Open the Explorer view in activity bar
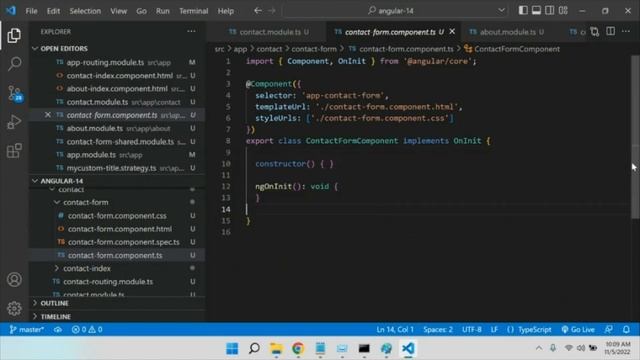The image size is (640, 360). (x=14, y=36)
